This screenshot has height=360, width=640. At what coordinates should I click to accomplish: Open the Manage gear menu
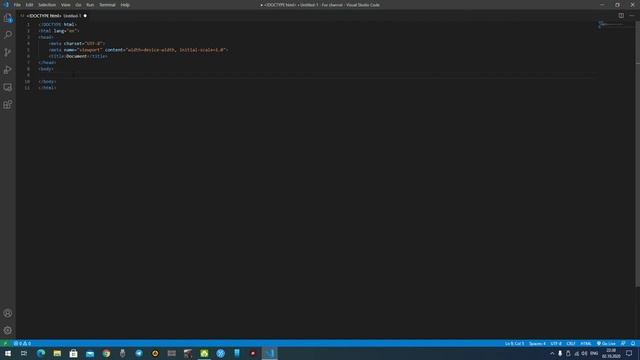[x=8, y=330]
